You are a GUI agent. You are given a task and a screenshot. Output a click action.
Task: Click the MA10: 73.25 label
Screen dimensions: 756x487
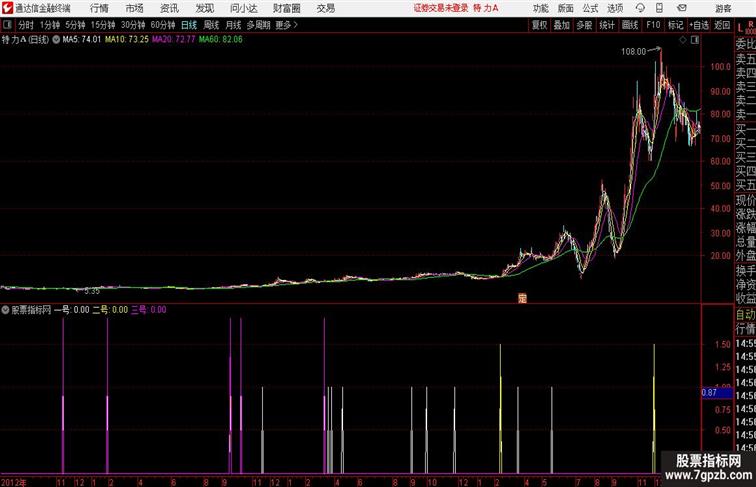pos(127,40)
